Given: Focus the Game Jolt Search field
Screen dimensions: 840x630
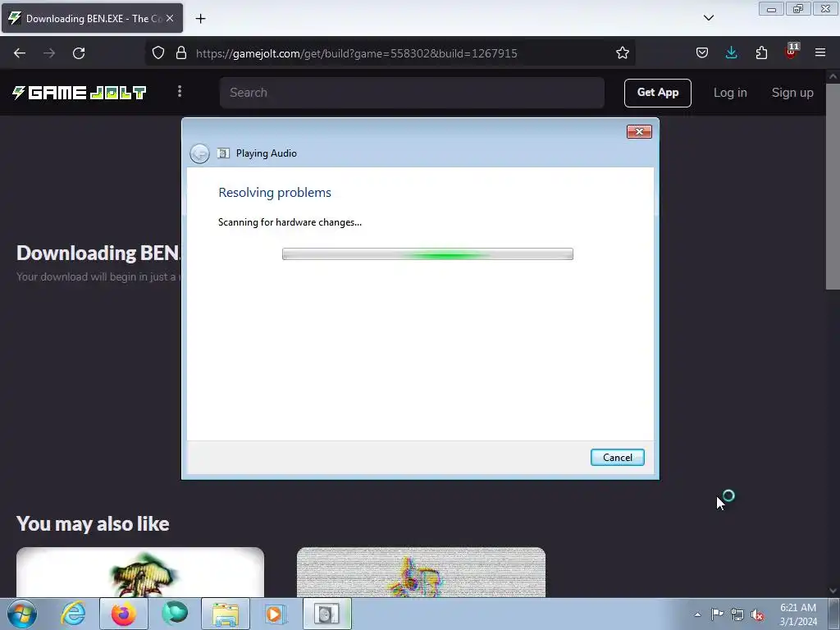Looking at the screenshot, I should click(x=412, y=93).
